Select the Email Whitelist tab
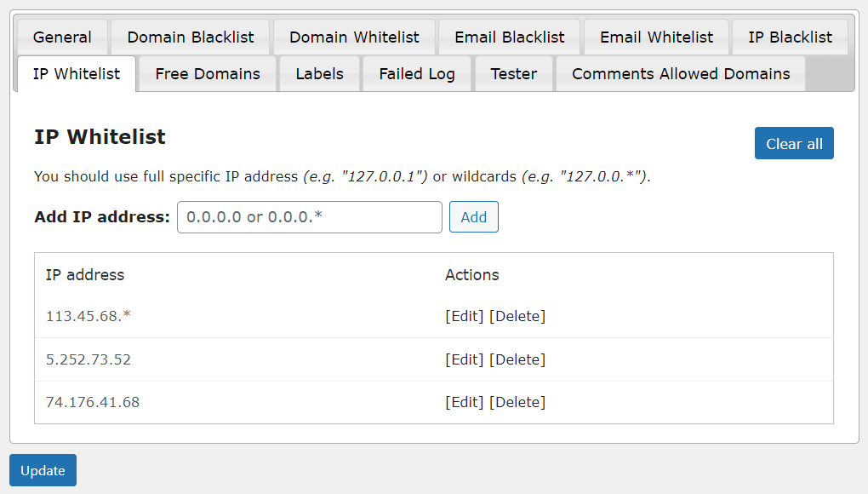Viewport: 868px width, 494px height. pos(656,37)
